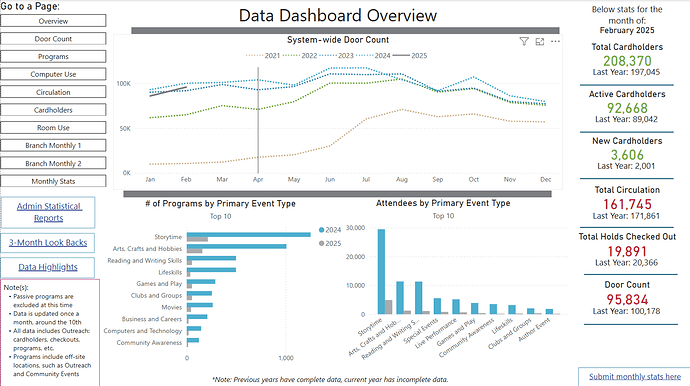Click the February 2025 month text
The image size is (690, 386).
pos(627,30)
